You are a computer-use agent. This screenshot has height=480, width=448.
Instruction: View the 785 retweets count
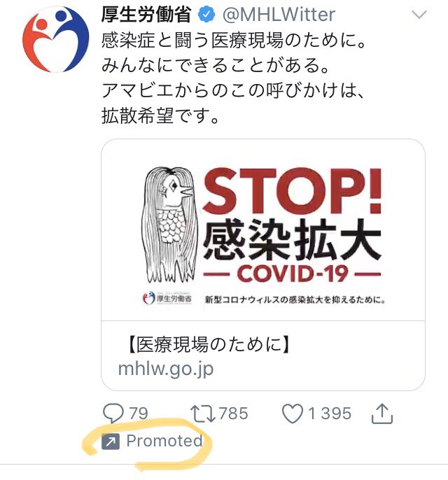coord(233,414)
